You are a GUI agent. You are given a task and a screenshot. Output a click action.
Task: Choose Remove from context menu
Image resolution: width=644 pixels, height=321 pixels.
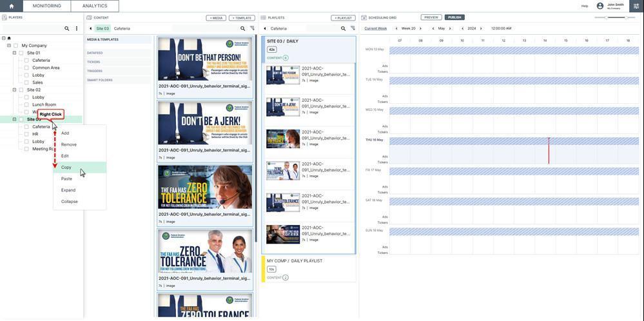point(80,144)
